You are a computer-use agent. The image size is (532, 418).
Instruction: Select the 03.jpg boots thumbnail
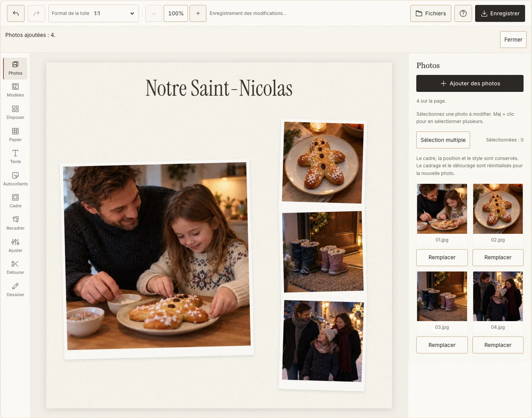[442, 296]
